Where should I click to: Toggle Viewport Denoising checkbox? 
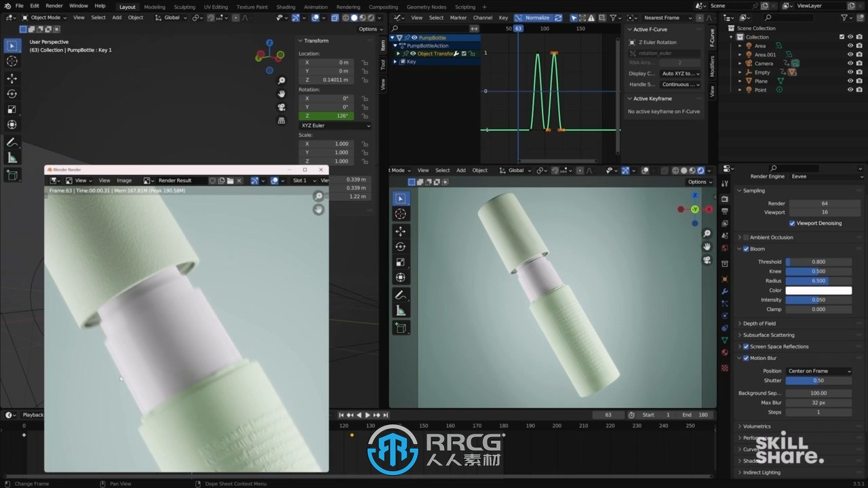tap(792, 223)
